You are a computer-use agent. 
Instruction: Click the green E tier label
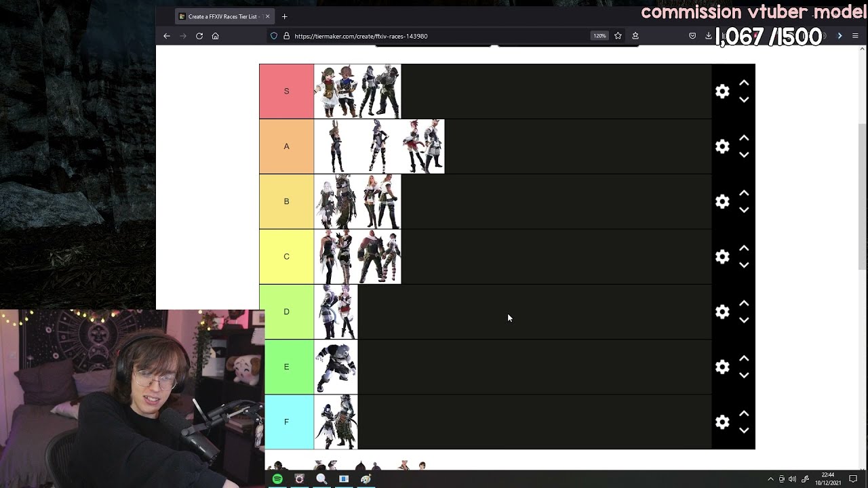pos(289,367)
